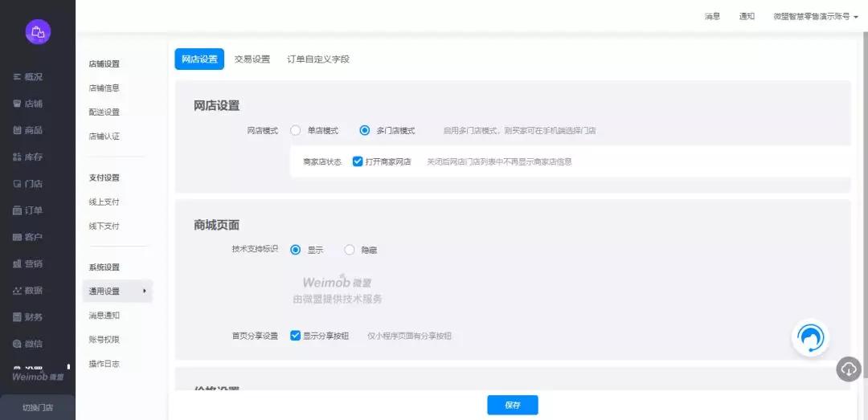Switch to 交易设置 tab

click(x=252, y=59)
